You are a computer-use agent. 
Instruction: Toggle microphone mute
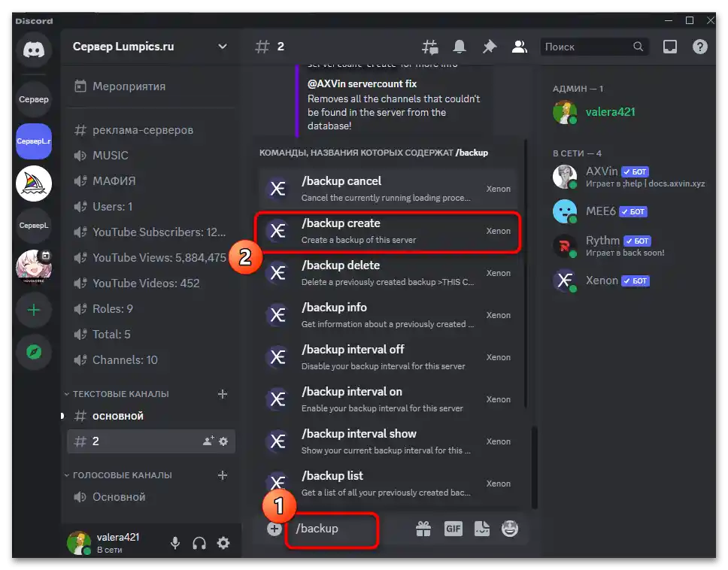pyautogui.click(x=175, y=543)
